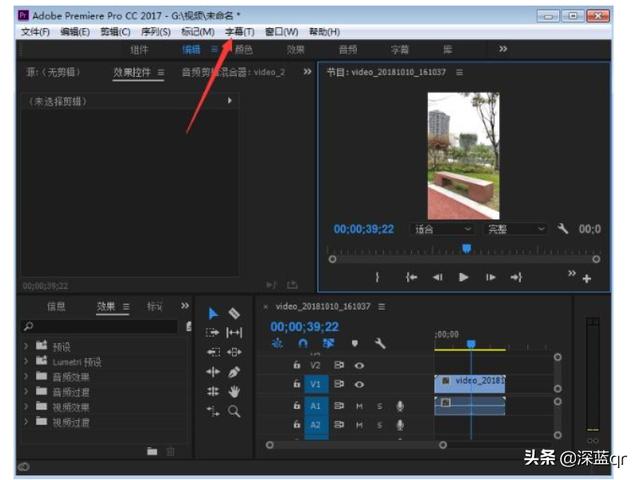Expand the 视频效果 folder
640x480 pixels.
(26, 407)
